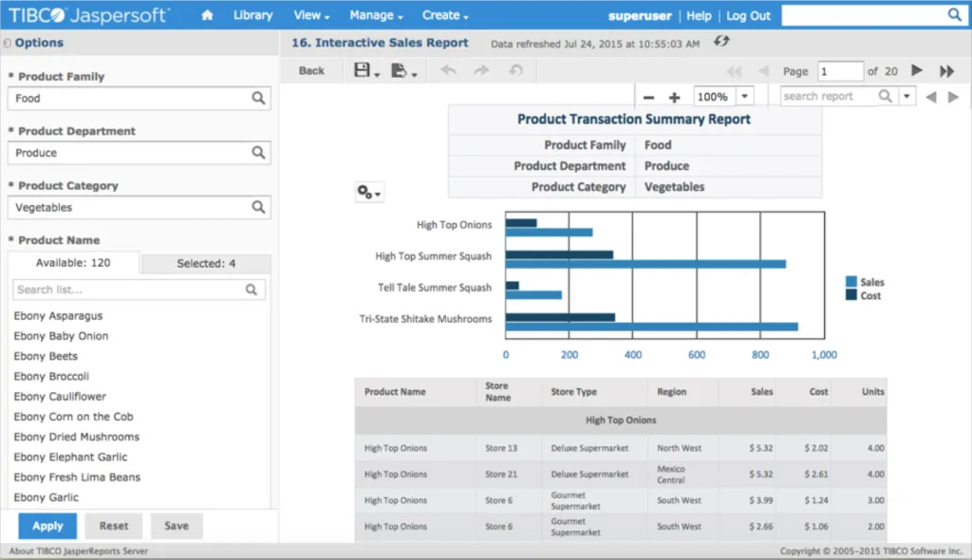Click the Apply button
Image resolution: width=972 pixels, height=560 pixels.
pos(47,526)
